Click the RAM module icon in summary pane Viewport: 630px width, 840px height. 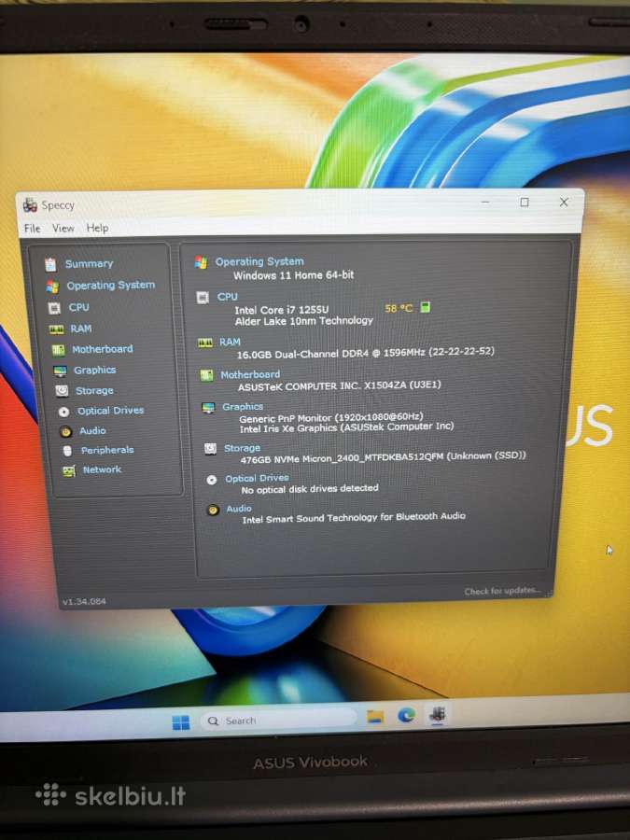pos(204,343)
